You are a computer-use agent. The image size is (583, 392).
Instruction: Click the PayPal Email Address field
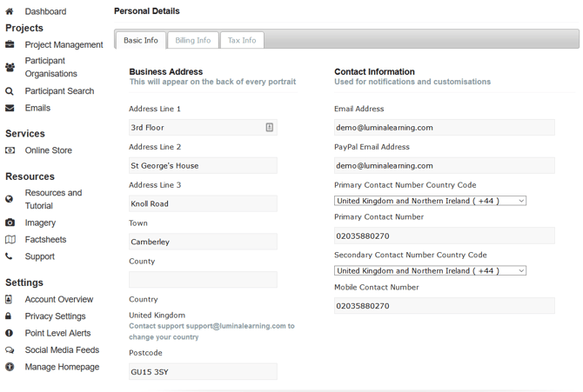click(x=444, y=165)
